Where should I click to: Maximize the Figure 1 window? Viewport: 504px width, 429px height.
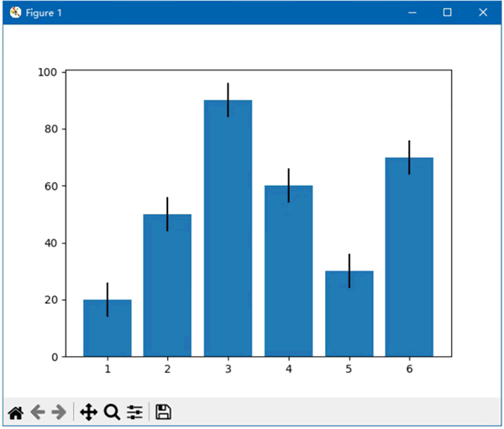click(x=447, y=13)
